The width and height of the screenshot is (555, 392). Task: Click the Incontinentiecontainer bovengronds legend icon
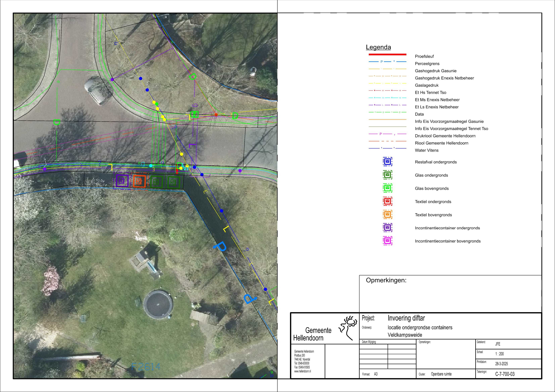[x=387, y=241]
